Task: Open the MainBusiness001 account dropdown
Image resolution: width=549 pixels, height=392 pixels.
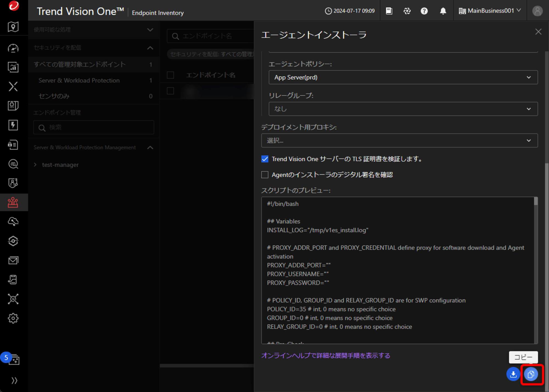Action: coord(490,11)
